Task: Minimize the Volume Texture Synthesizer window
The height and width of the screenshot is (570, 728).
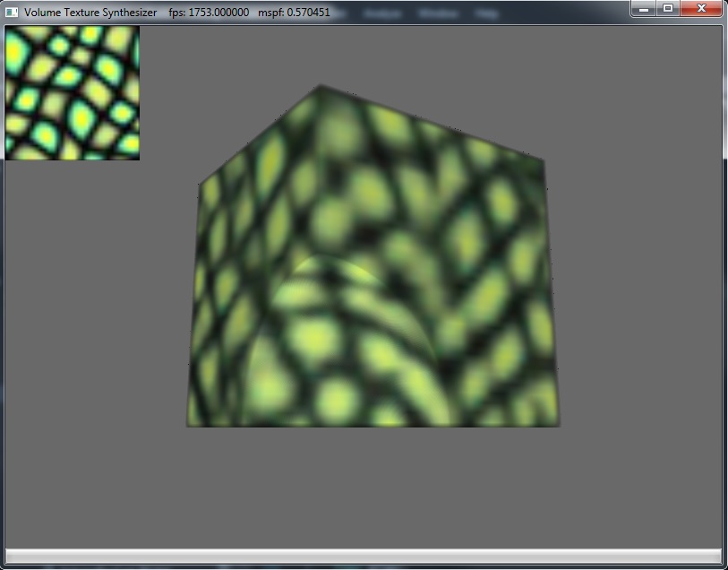Action: tap(644, 8)
